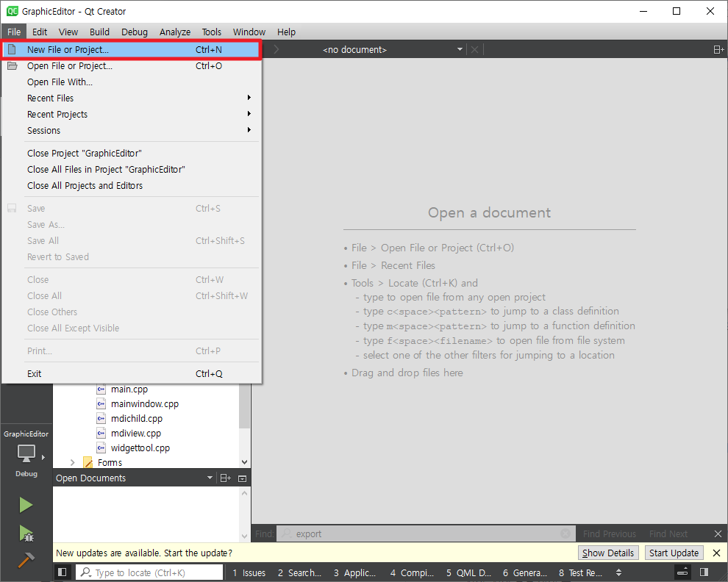Open the View menu
The image size is (728, 582).
pyautogui.click(x=68, y=32)
